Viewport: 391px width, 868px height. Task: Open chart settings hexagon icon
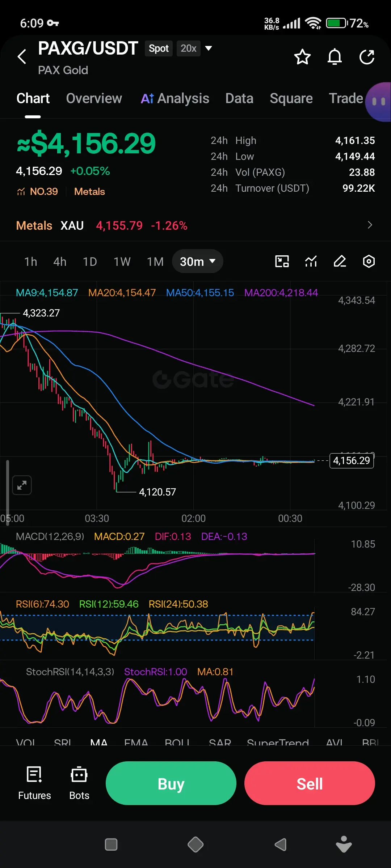pyautogui.click(x=369, y=261)
